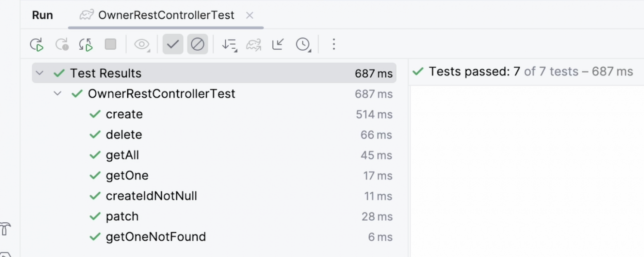This screenshot has width=644, height=257.
Task: Click the Import Tests arrow icon
Action: [278, 44]
